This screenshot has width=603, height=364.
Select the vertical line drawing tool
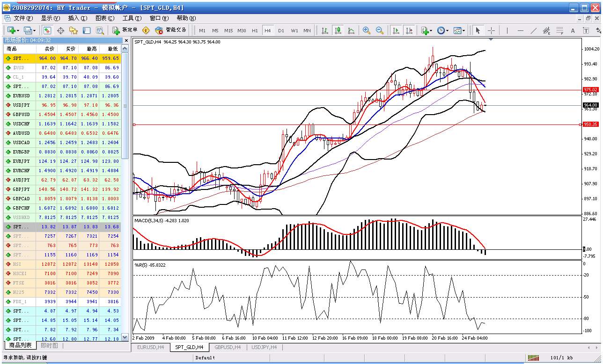pos(507,30)
